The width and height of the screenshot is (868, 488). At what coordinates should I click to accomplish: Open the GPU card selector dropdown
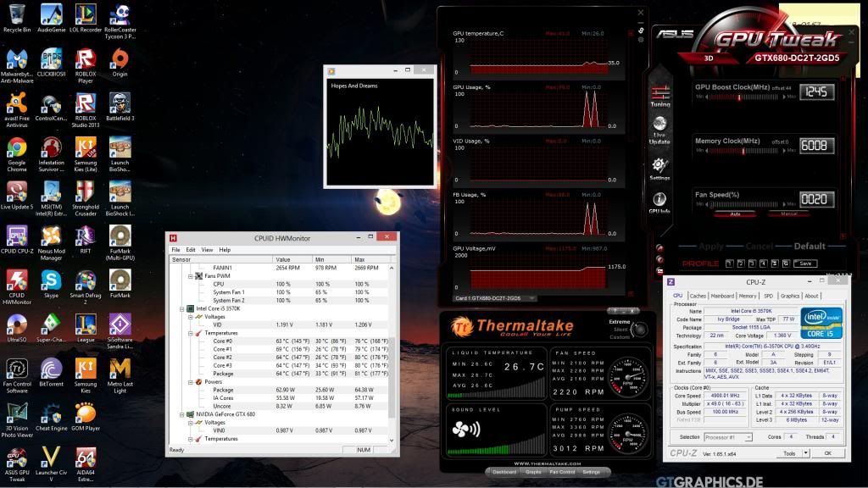pyautogui.click(x=495, y=298)
